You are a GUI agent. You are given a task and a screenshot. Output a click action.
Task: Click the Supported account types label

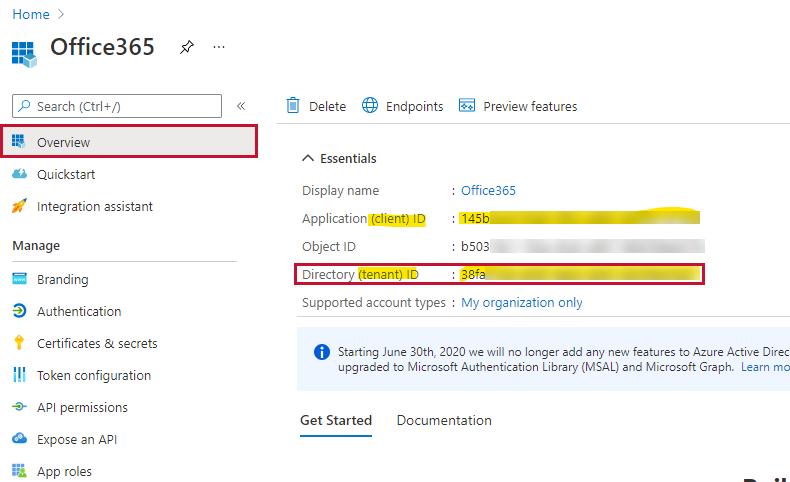(x=373, y=303)
